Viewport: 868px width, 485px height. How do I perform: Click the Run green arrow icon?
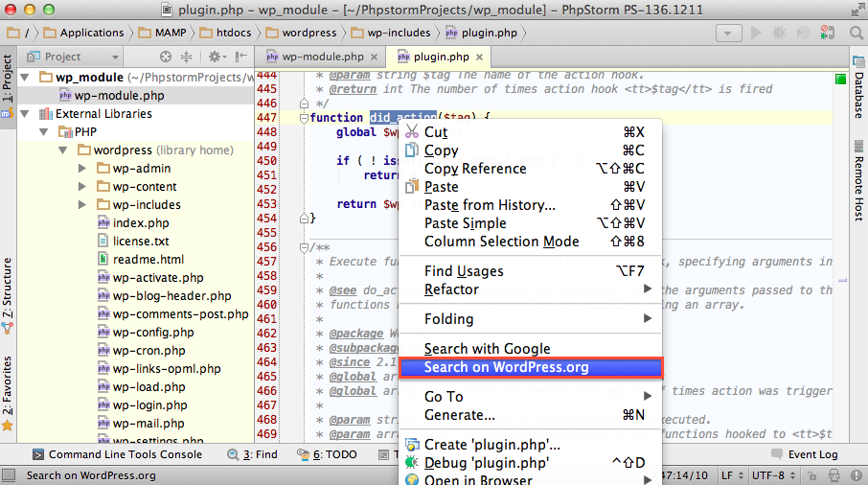(x=756, y=34)
